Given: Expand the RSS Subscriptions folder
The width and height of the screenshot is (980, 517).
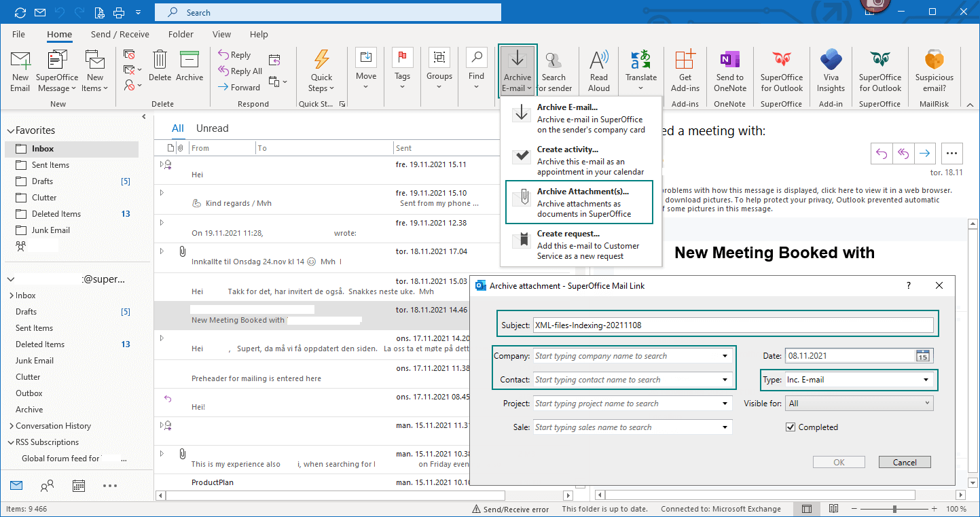Looking at the screenshot, I should pos(12,442).
